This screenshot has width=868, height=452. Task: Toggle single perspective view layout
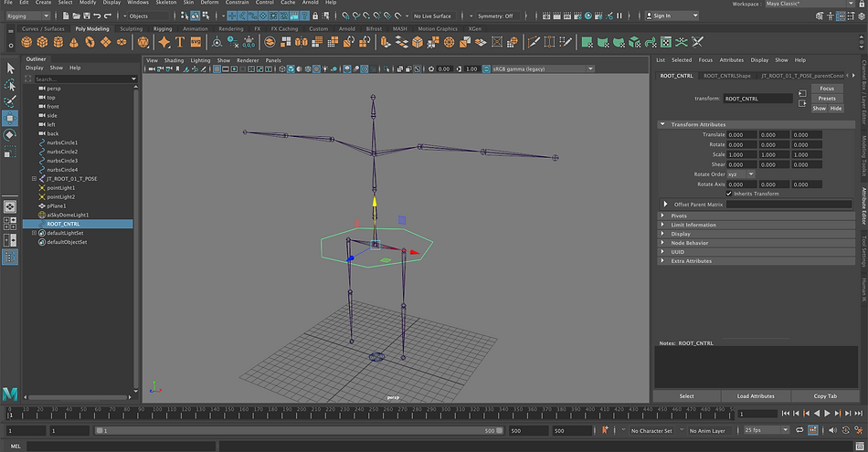10,206
